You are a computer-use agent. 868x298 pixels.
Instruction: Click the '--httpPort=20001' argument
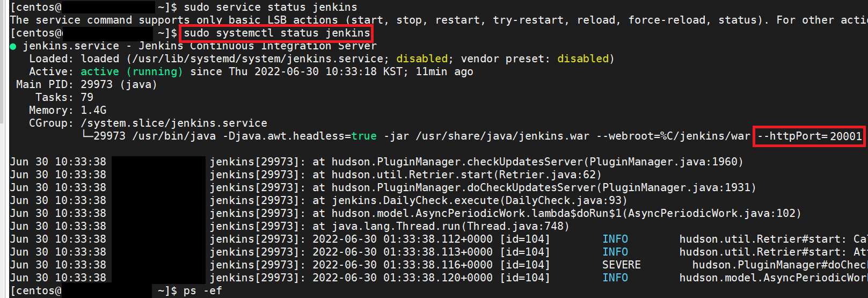pos(809,136)
